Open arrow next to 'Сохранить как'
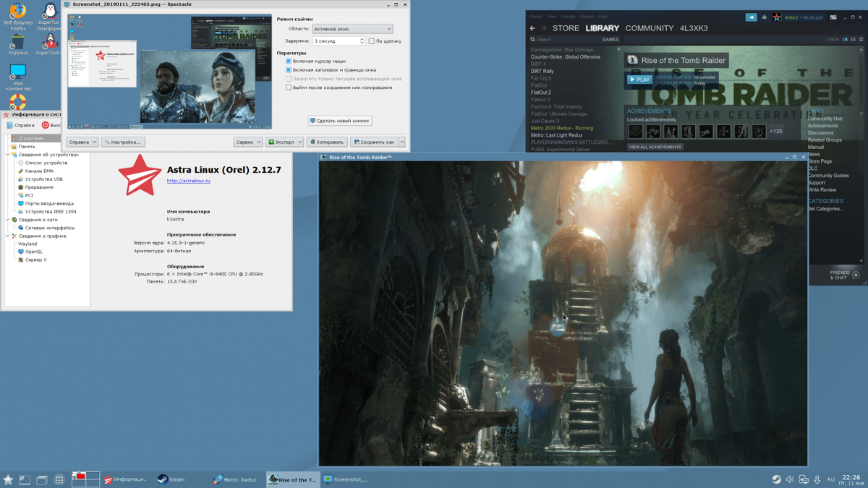The image size is (868, 488). pyautogui.click(x=402, y=142)
